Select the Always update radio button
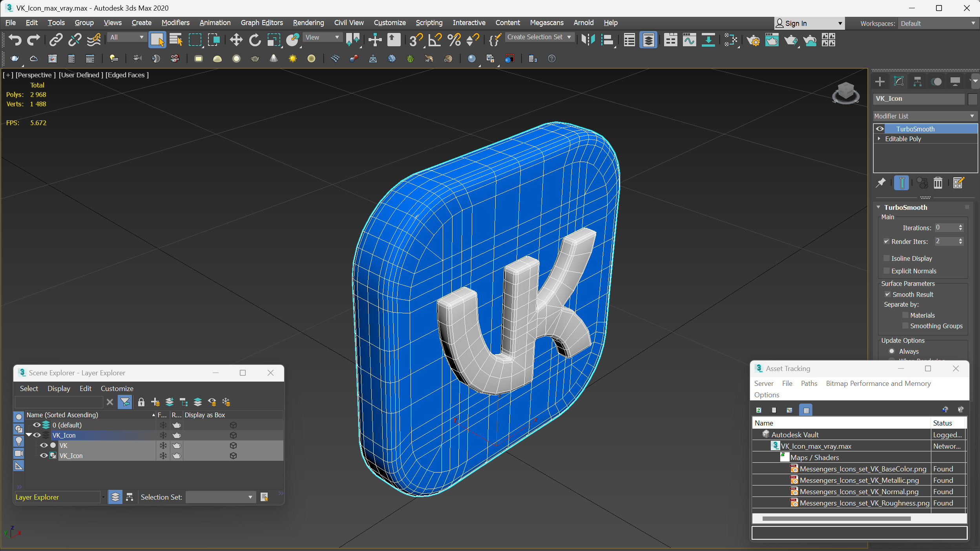The width and height of the screenshot is (980, 551). 892,351
